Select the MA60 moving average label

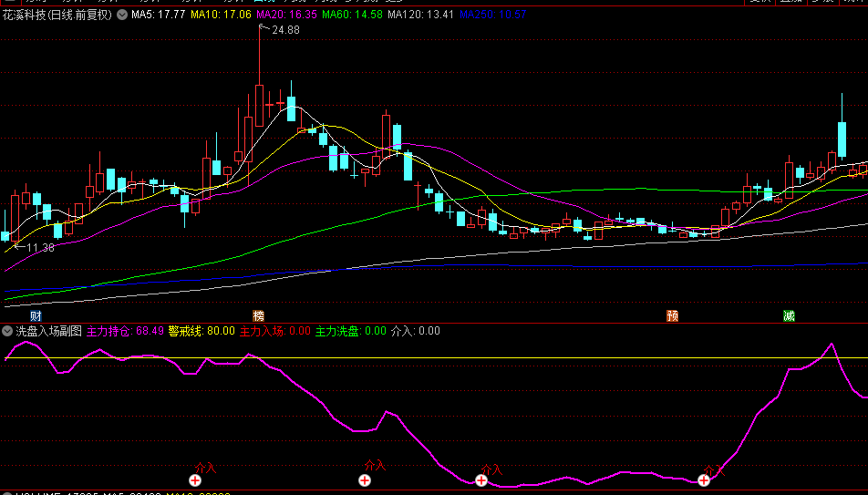[x=351, y=15]
